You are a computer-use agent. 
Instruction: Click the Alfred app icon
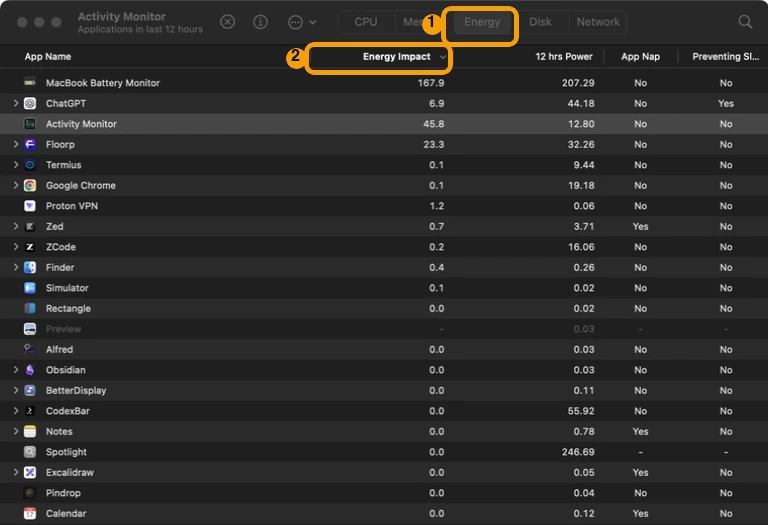(30, 350)
